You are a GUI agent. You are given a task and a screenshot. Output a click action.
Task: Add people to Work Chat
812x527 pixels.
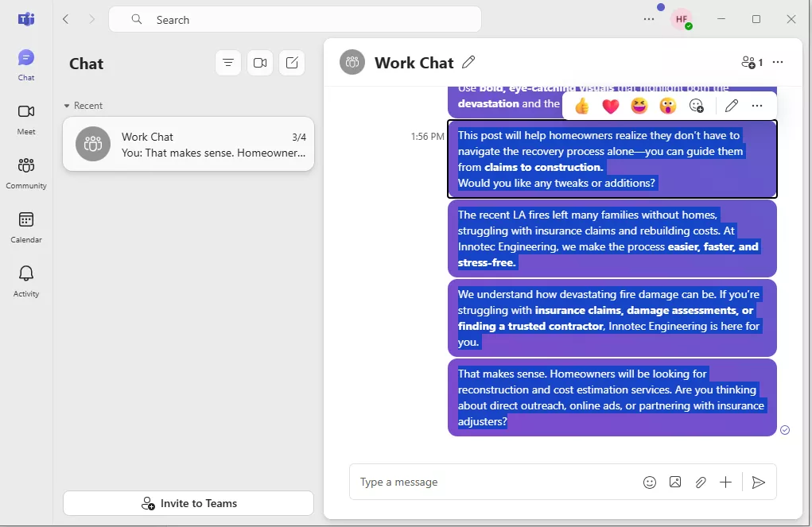point(748,62)
